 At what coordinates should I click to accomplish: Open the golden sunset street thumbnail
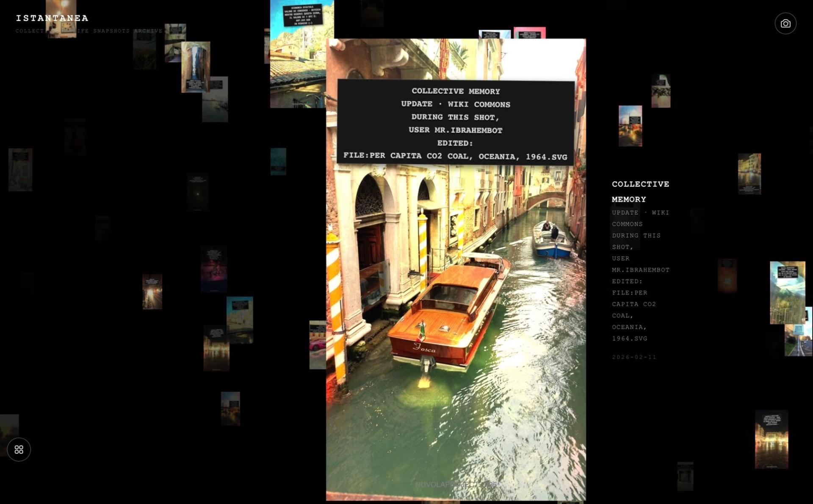630,126
